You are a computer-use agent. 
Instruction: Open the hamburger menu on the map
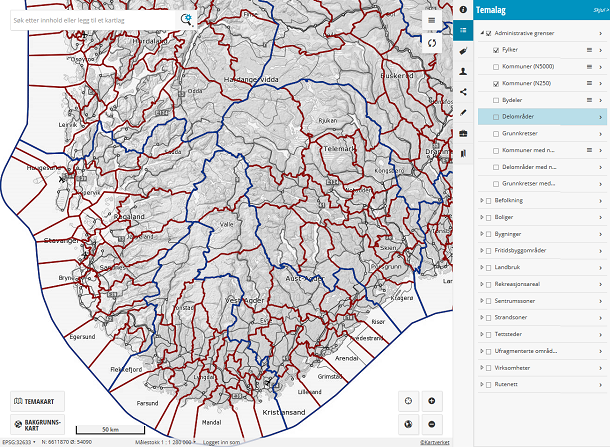pyautogui.click(x=431, y=20)
